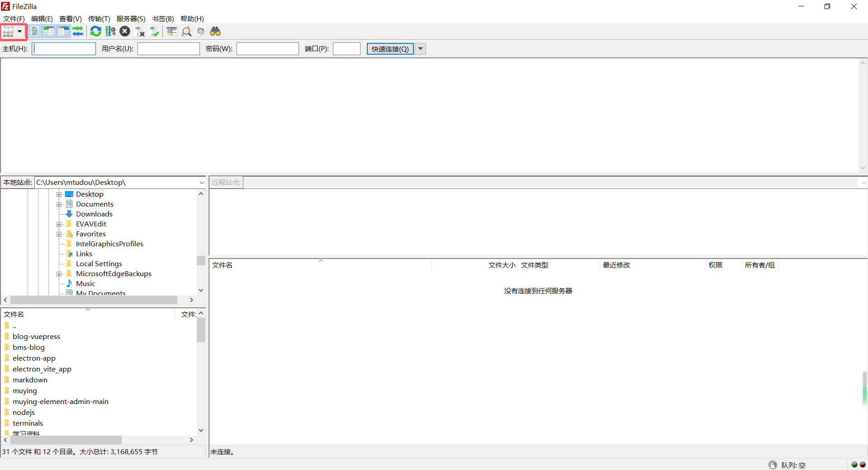Click the 密码(W) password field
The width and height of the screenshot is (868, 470).
[268, 49]
